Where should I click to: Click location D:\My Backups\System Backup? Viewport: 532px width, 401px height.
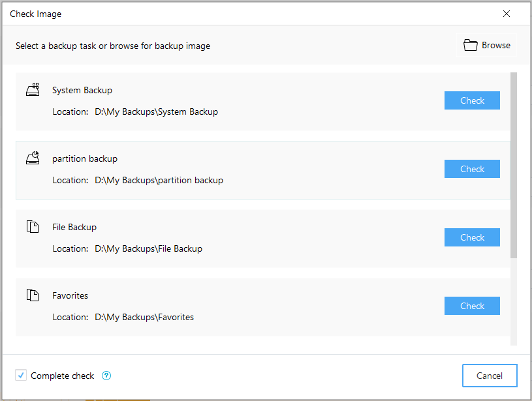pos(156,112)
